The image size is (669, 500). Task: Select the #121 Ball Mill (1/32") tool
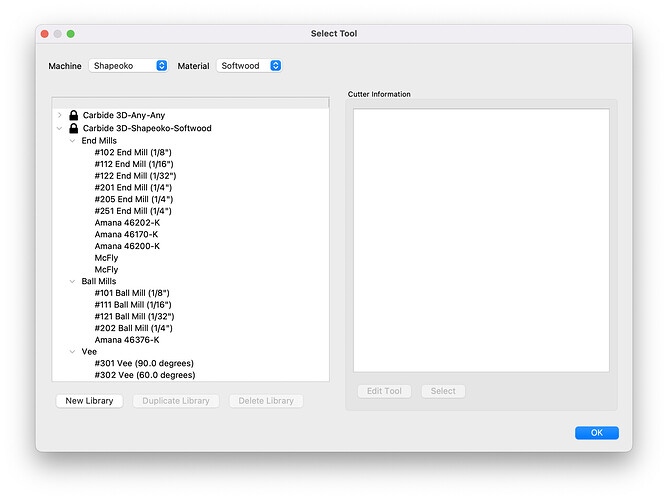point(134,317)
